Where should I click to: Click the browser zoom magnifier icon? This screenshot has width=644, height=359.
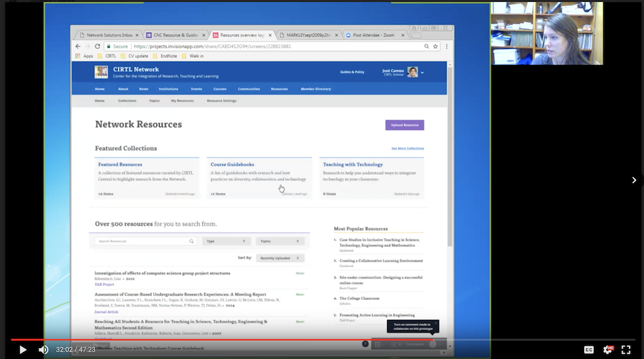coord(426,46)
